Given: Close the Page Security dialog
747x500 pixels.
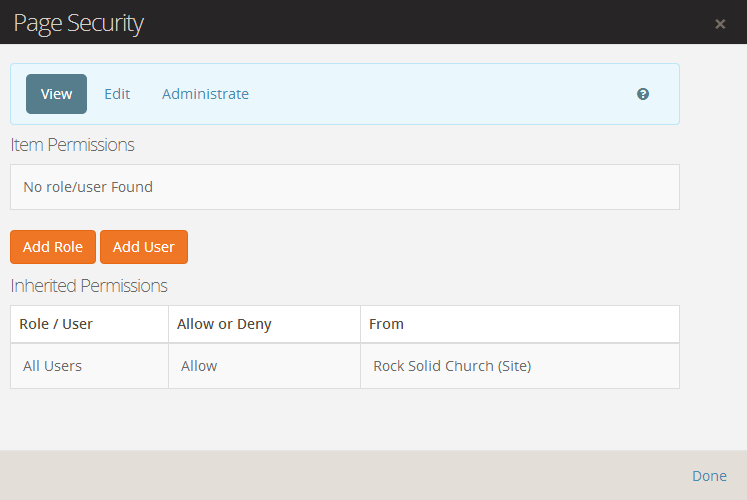Looking at the screenshot, I should (x=720, y=24).
